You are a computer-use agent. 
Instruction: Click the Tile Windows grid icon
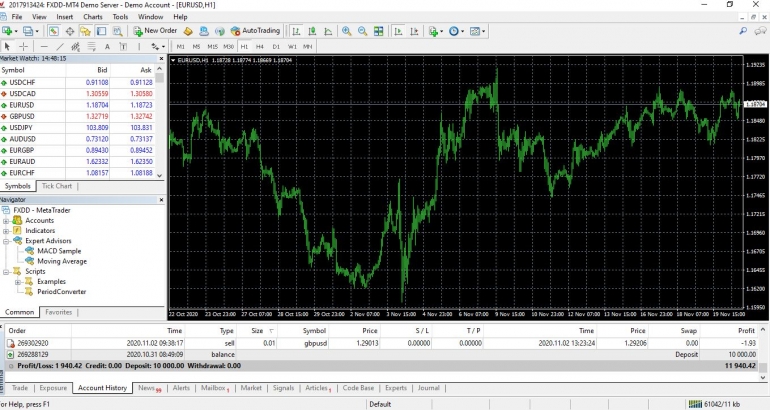pos(376,31)
